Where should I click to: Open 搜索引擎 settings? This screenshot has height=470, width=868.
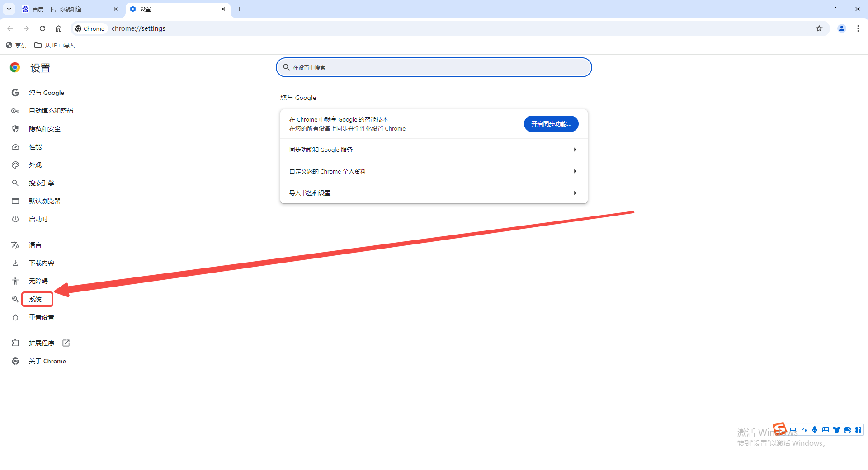(x=42, y=183)
